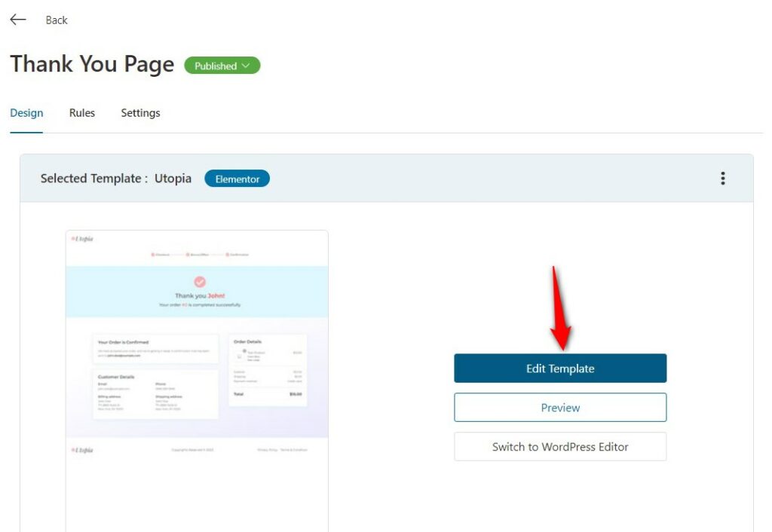Viewport: 772px width, 532px height.
Task: Open the Settings tab
Action: (x=140, y=113)
